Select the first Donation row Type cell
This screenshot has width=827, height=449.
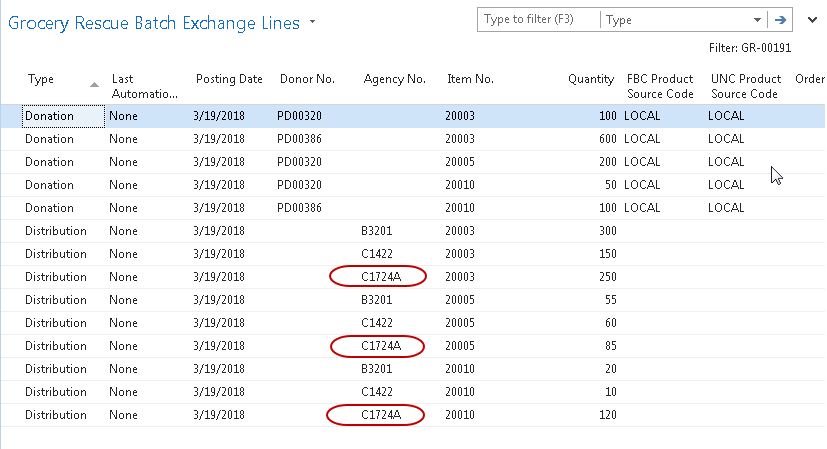click(62, 116)
